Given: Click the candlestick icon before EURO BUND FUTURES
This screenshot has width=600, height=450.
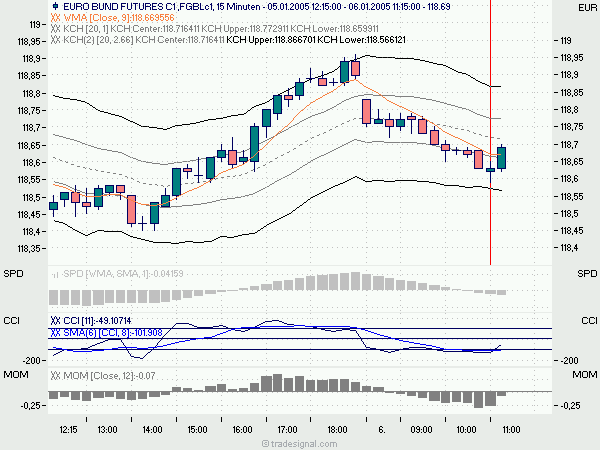Looking at the screenshot, I should pyautogui.click(x=55, y=6).
